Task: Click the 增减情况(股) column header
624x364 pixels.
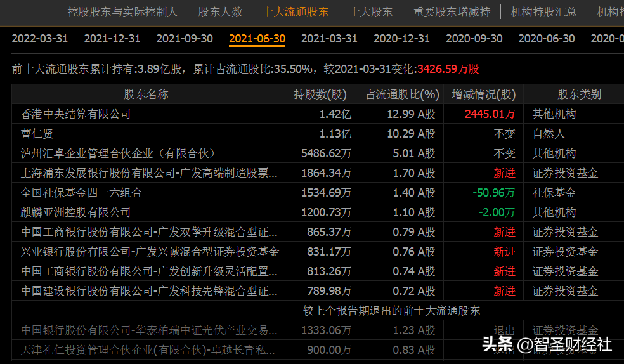Action: pyautogui.click(x=484, y=94)
